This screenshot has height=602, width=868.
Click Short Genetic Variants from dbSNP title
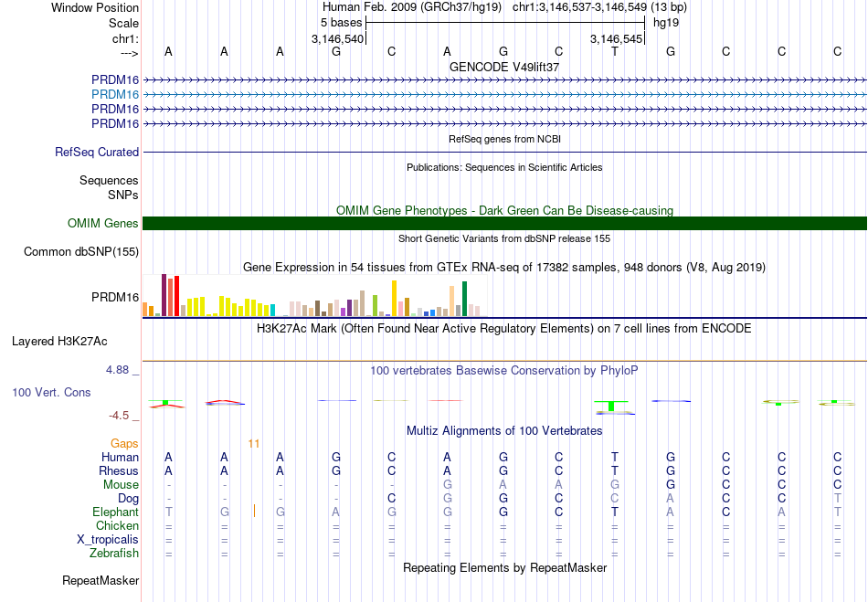[x=504, y=238]
